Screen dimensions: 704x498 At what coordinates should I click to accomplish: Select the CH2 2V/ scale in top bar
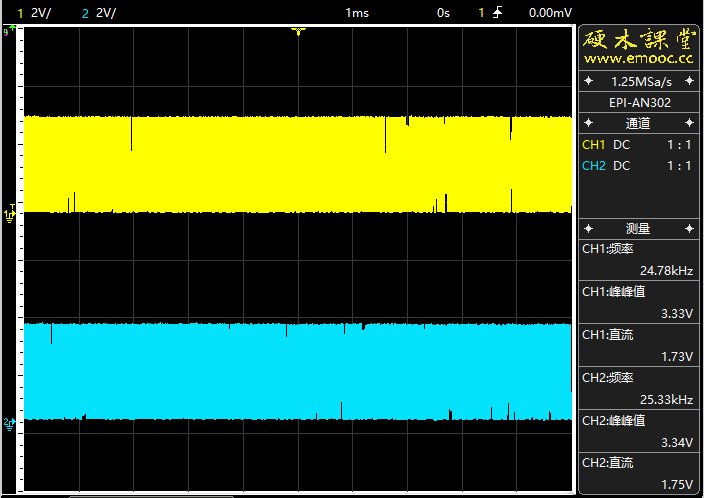[105, 12]
